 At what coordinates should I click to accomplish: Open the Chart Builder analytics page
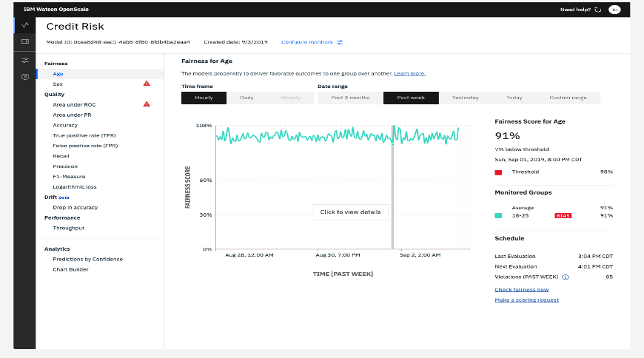pyautogui.click(x=70, y=269)
